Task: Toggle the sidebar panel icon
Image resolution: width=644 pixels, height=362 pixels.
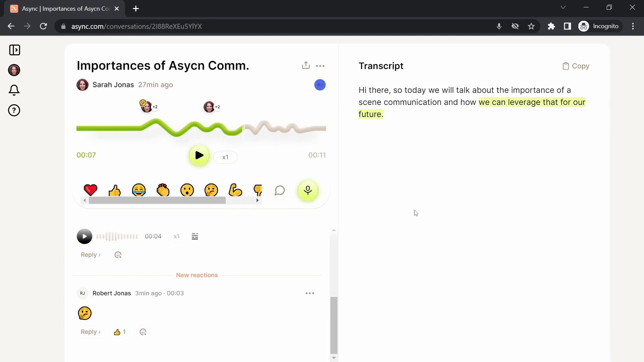Action: 15,50
